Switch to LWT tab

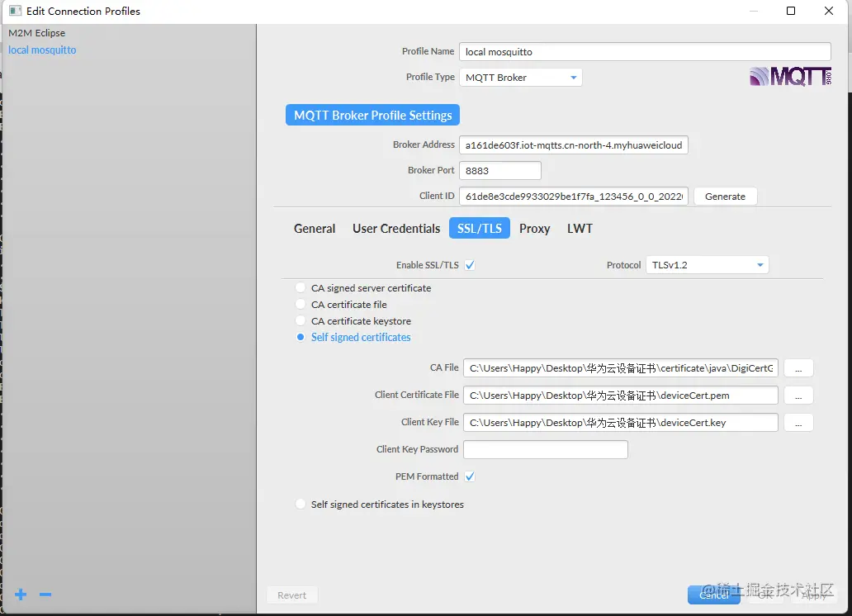click(580, 229)
